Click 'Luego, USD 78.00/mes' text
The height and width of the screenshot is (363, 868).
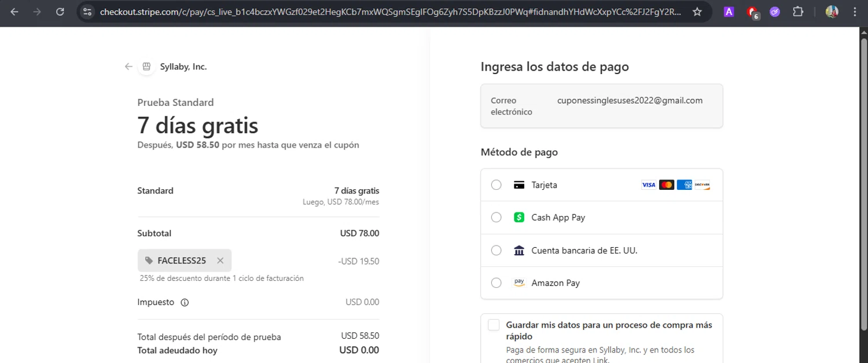(x=341, y=202)
